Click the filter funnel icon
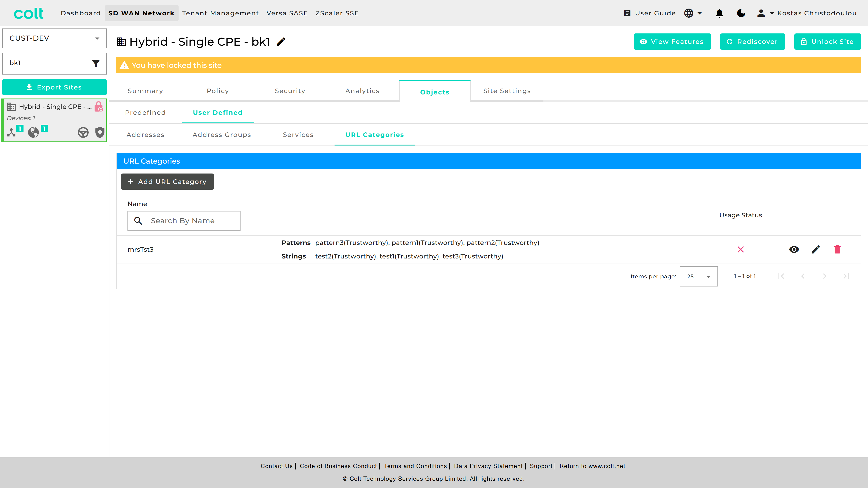The height and width of the screenshot is (488, 868). [x=96, y=63]
